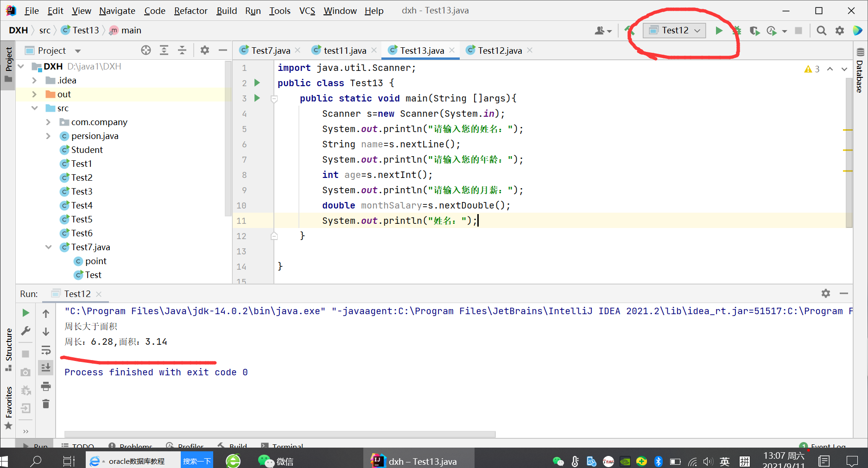The image size is (868, 468).
Task: Close the Test13.java tab
Action: (x=452, y=50)
